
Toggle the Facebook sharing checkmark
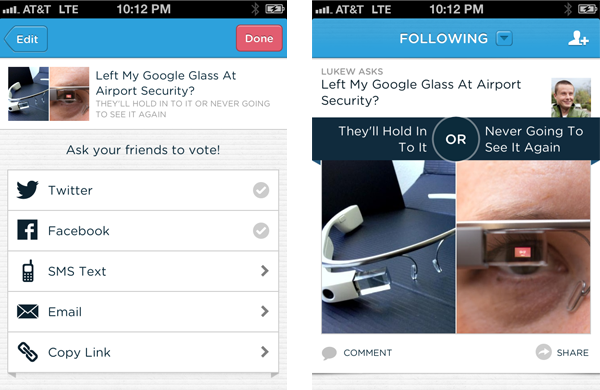pyautogui.click(x=261, y=230)
